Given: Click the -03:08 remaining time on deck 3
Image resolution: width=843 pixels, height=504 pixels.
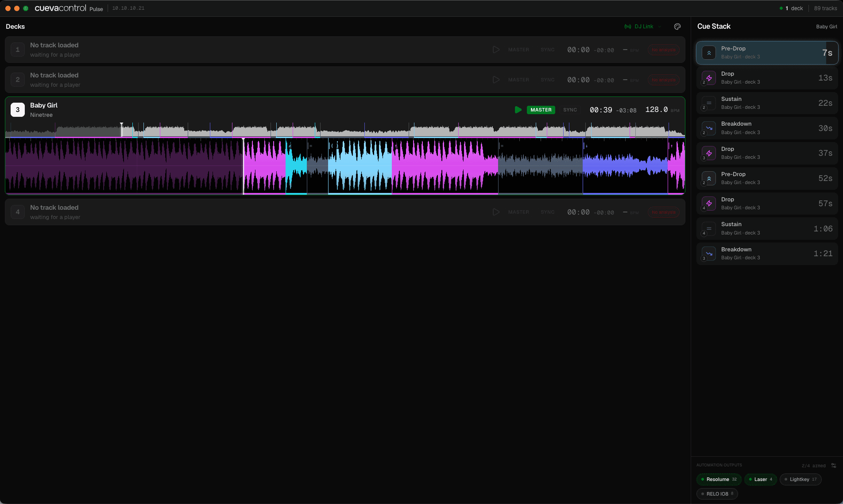Looking at the screenshot, I should 626,111.
